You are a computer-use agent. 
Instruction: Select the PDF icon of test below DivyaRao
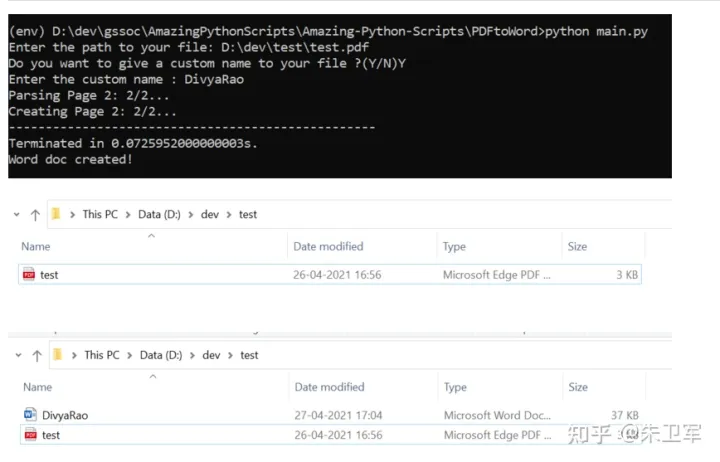click(x=29, y=435)
